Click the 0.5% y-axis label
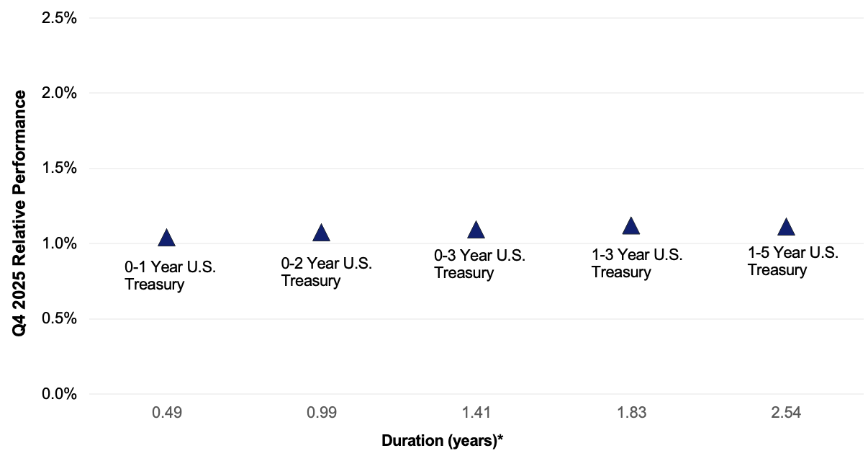Image resolution: width=868 pixels, height=461 pixels. click(x=60, y=319)
